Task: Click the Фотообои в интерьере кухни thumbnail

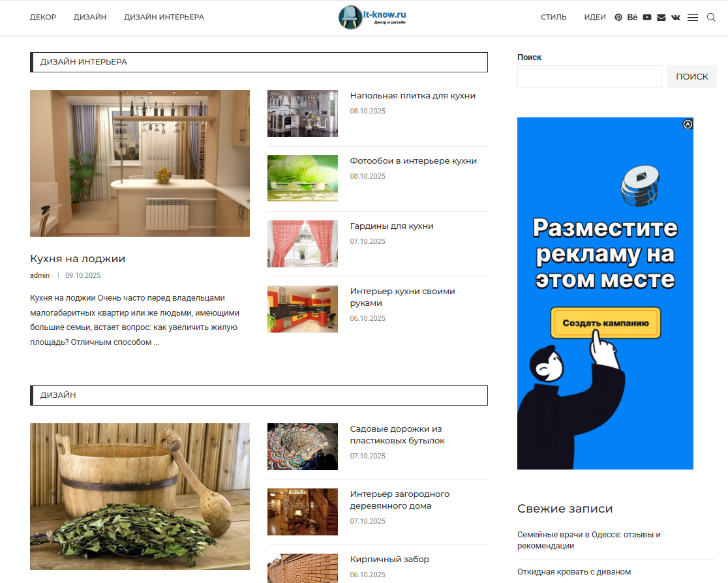Action: (x=303, y=178)
